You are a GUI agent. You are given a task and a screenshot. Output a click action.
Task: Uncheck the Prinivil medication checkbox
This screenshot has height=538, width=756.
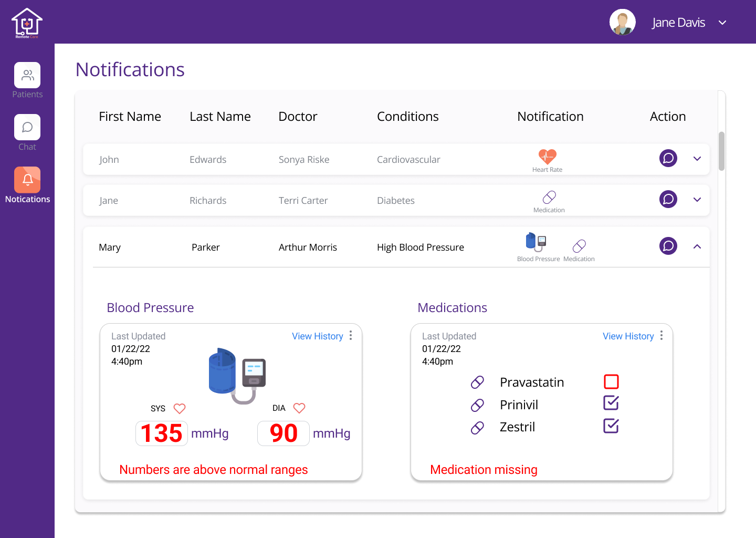[x=611, y=403]
